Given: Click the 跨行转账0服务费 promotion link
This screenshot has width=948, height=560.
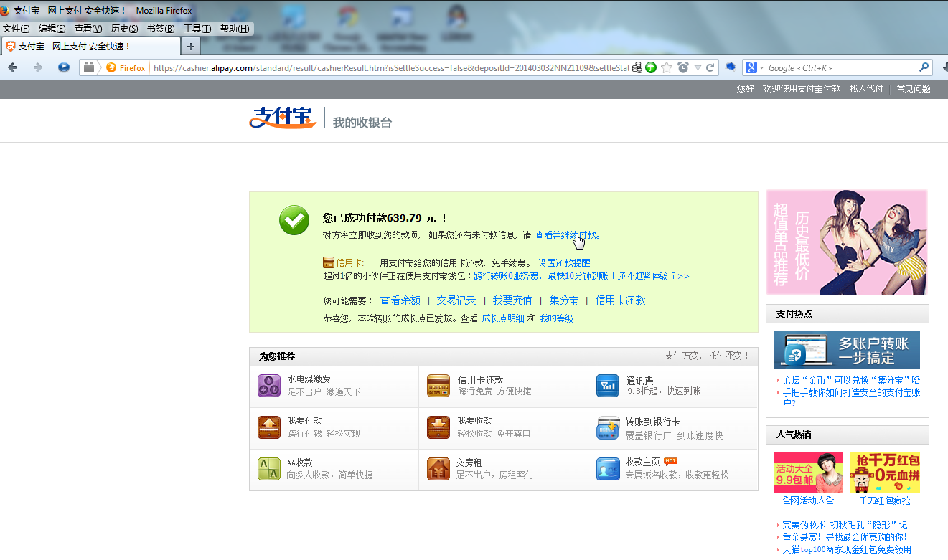Looking at the screenshot, I should (581, 276).
